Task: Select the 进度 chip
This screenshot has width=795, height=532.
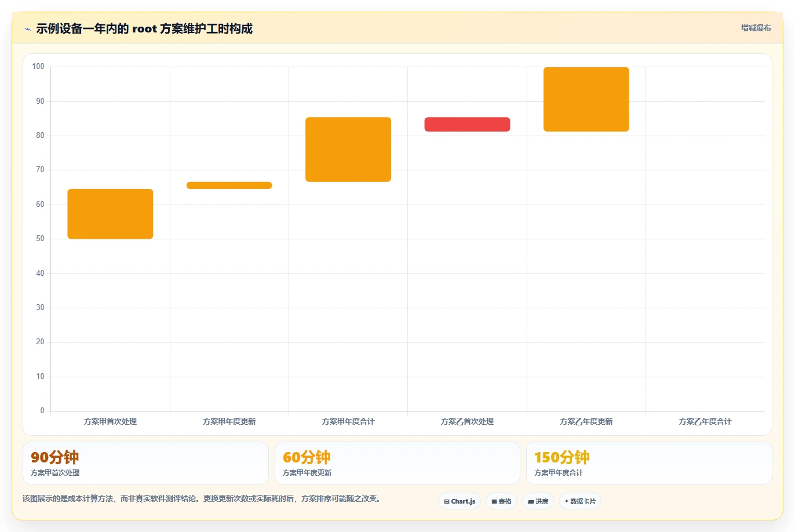Action: (538, 501)
